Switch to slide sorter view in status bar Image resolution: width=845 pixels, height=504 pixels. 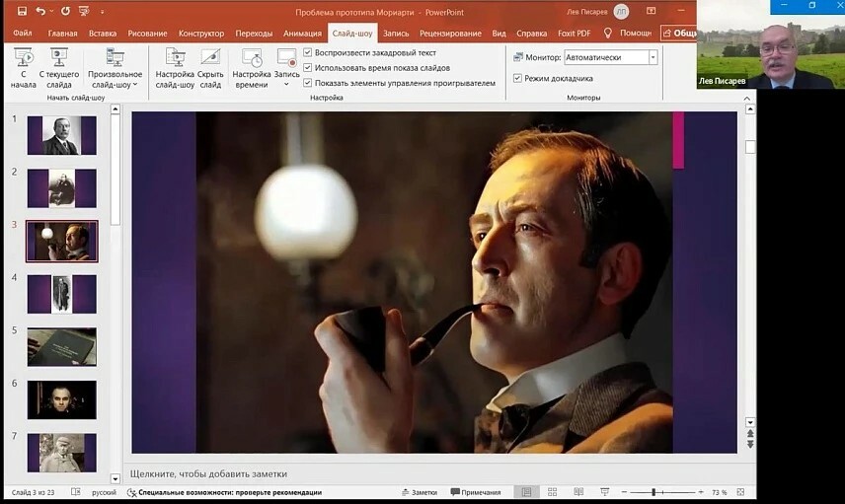pos(551,492)
